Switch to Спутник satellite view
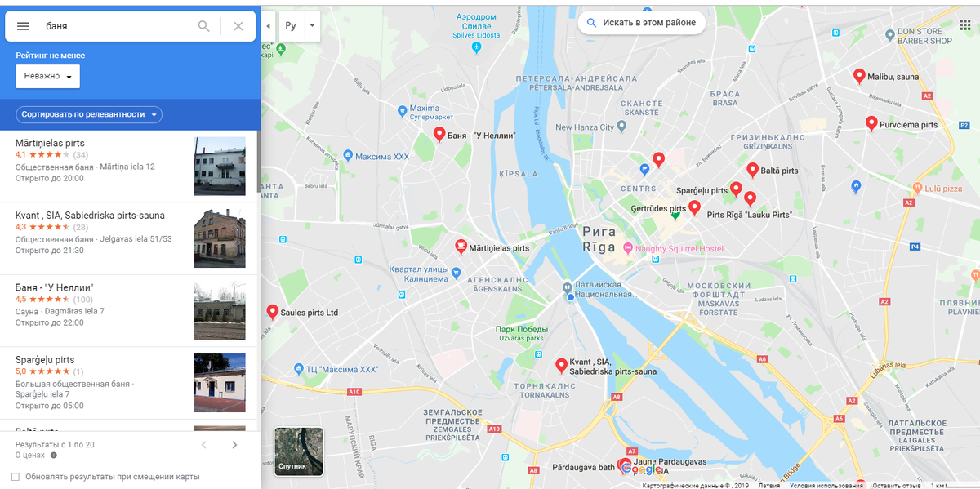 pyautogui.click(x=299, y=451)
